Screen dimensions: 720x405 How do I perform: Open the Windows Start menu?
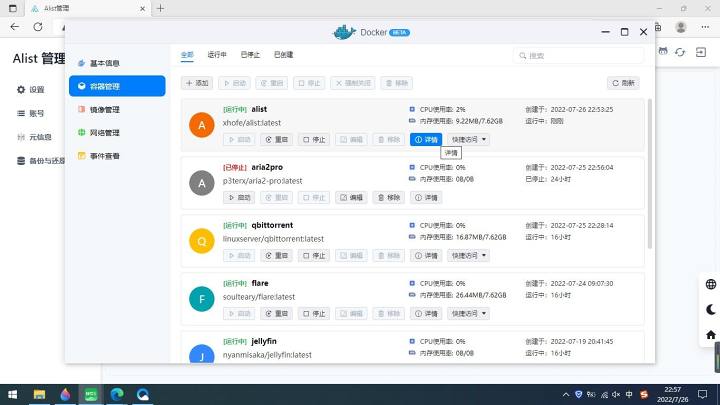pyautogui.click(x=12, y=394)
